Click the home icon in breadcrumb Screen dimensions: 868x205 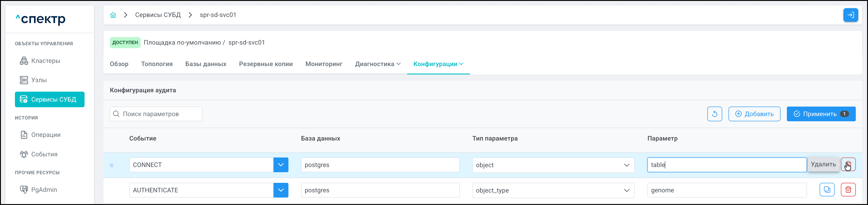[113, 15]
